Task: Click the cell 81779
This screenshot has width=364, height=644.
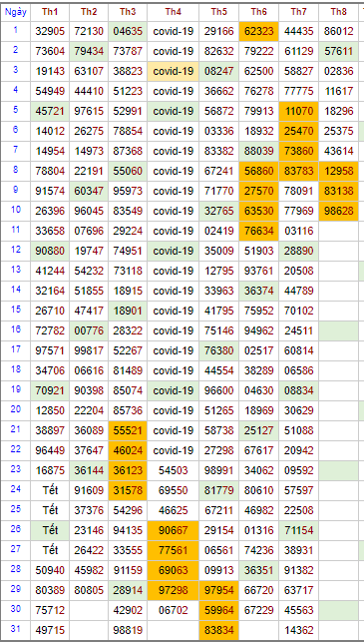Action: click(x=218, y=489)
